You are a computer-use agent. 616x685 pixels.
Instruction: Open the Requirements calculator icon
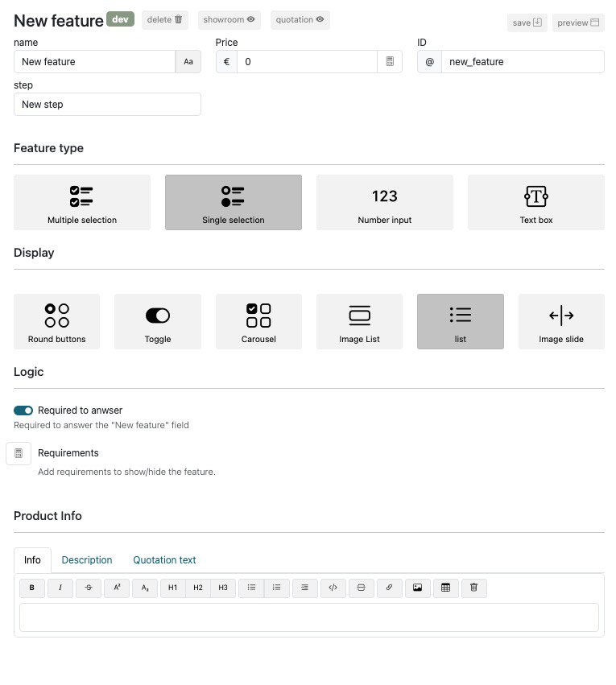19,453
